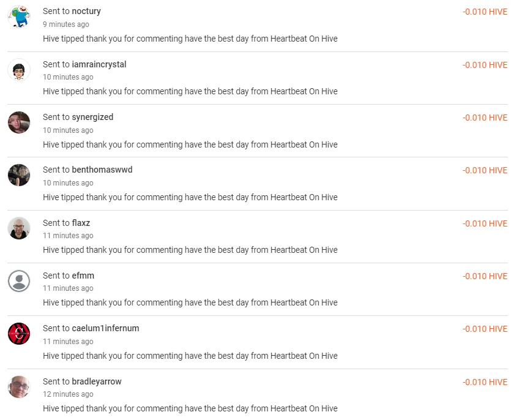Select caelum1infernum's red avatar
Viewport: 514px width, 420px height.
[x=19, y=334]
